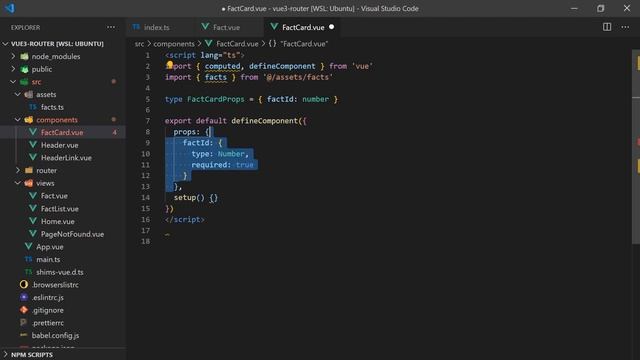
Task: Click TS icon on index.ts tab
Action: [x=136, y=27]
